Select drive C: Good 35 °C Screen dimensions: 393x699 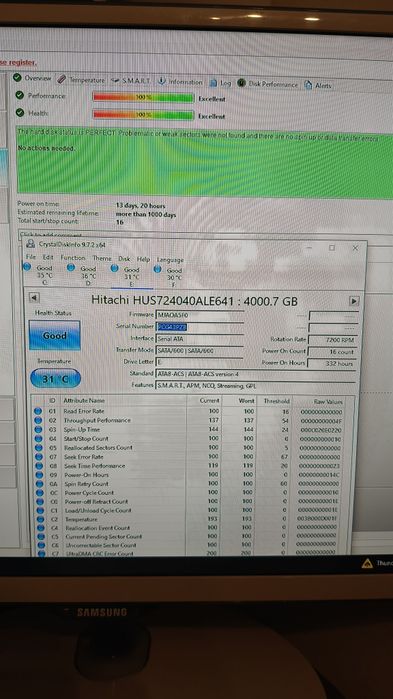click(39, 274)
